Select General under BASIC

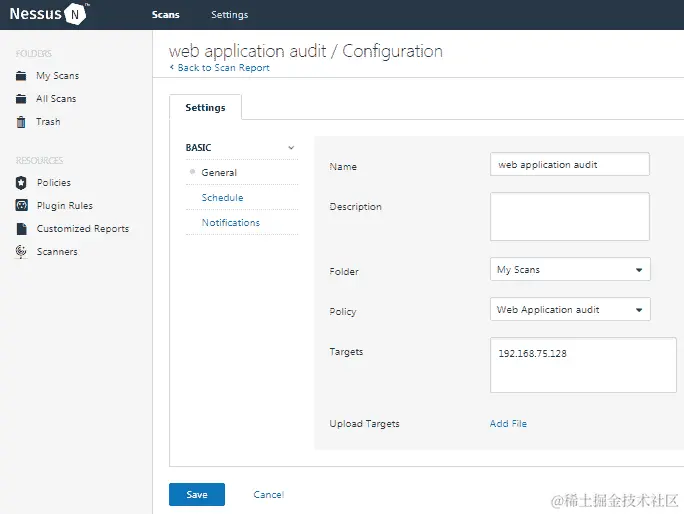click(219, 172)
